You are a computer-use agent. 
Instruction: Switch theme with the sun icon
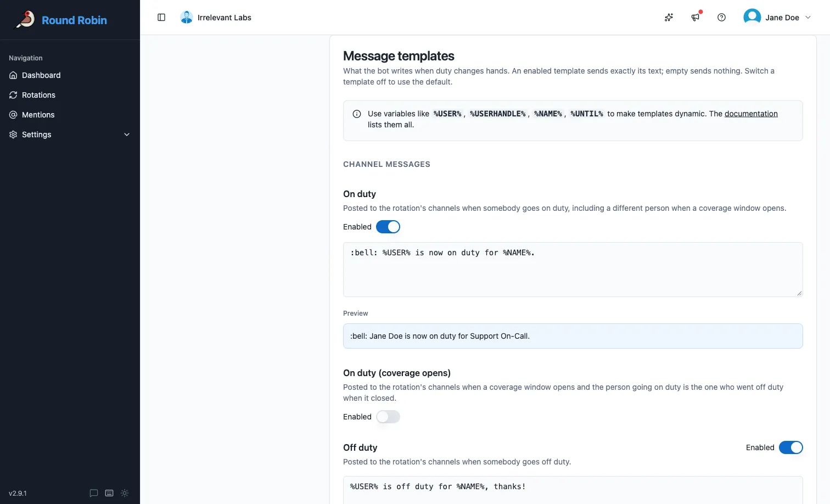point(125,493)
